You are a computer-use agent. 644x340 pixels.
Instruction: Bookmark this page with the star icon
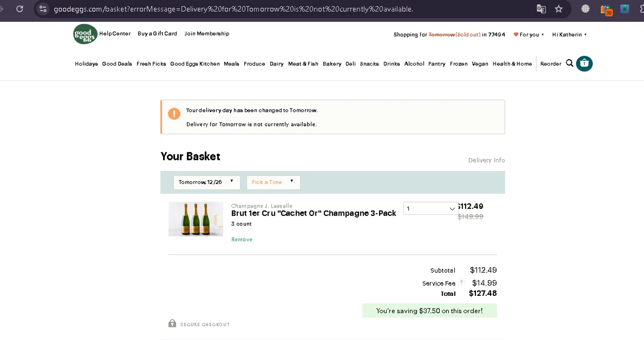coord(559,9)
